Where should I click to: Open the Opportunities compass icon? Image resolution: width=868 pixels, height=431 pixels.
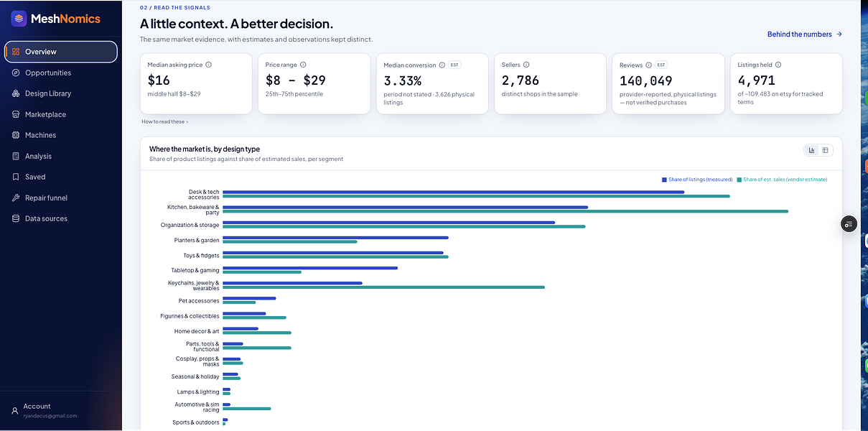[16, 73]
